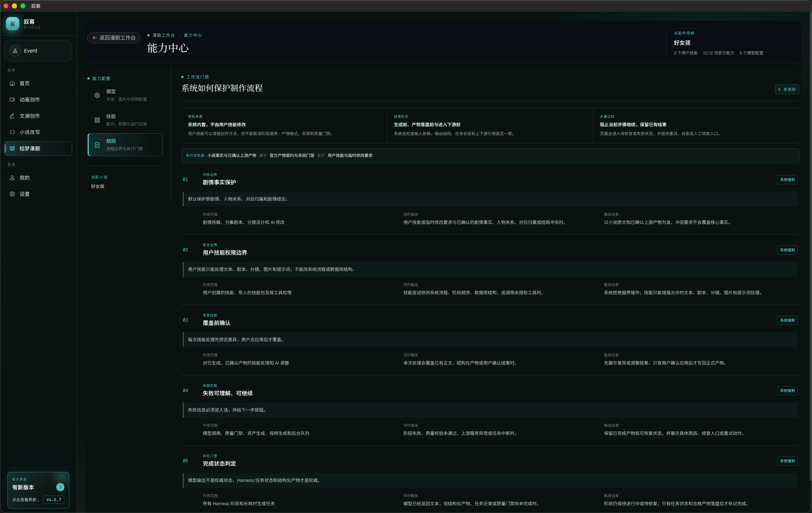
Task: Click 好女孩 under 当前小说
Action: point(98,186)
